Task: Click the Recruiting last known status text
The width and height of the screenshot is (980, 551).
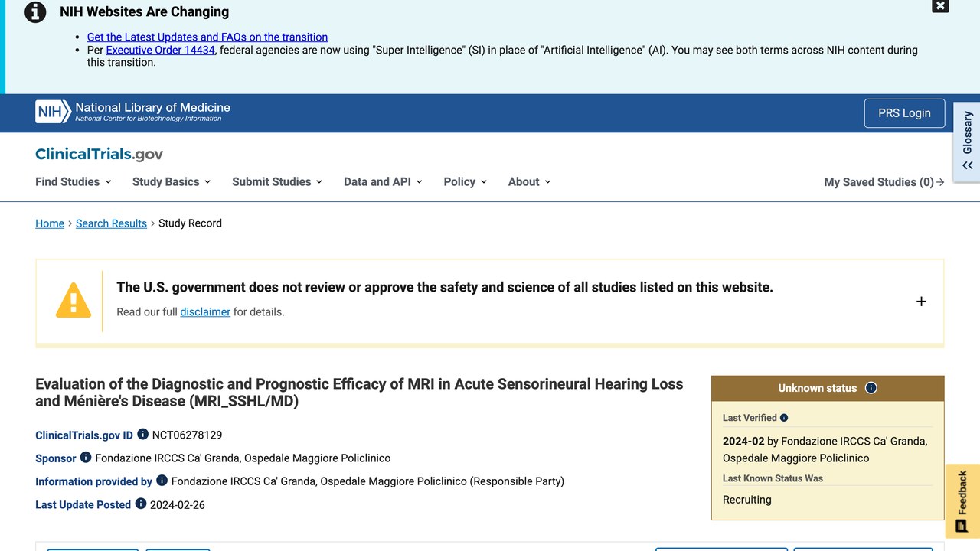Action: coord(747,500)
